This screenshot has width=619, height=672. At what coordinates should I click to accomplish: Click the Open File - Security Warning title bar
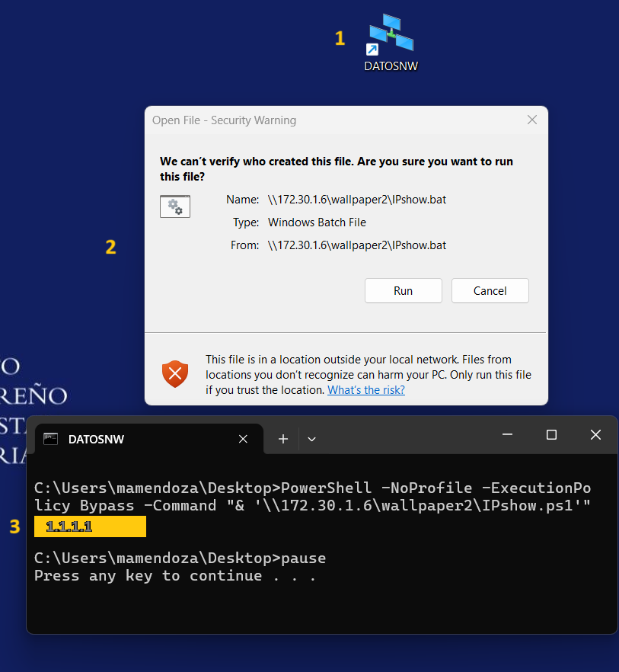point(305,120)
